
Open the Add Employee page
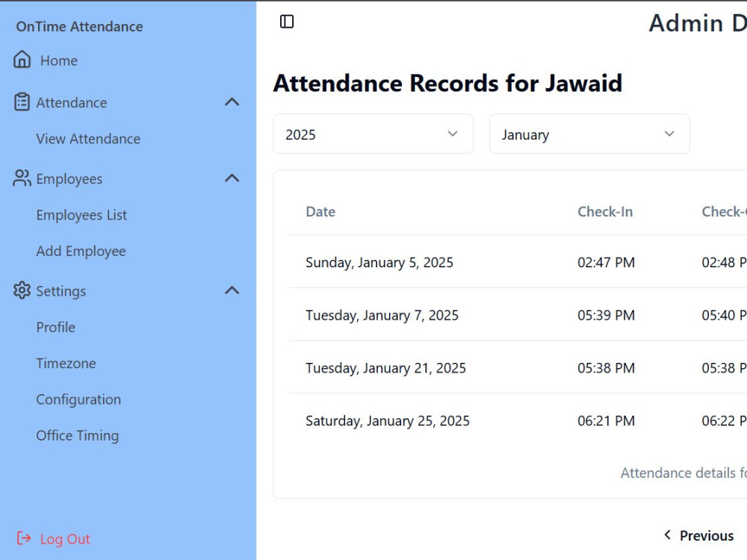click(81, 251)
